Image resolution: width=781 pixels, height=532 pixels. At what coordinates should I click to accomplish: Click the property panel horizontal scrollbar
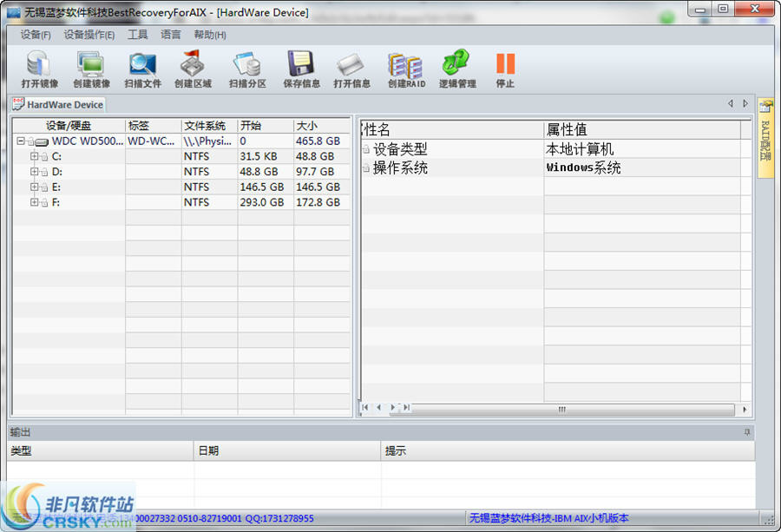click(573, 408)
